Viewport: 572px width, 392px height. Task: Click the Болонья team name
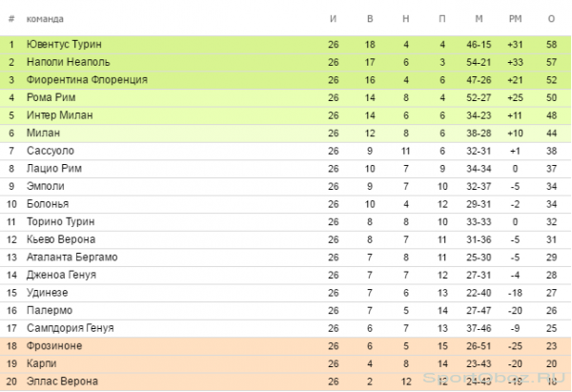(48, 204)
